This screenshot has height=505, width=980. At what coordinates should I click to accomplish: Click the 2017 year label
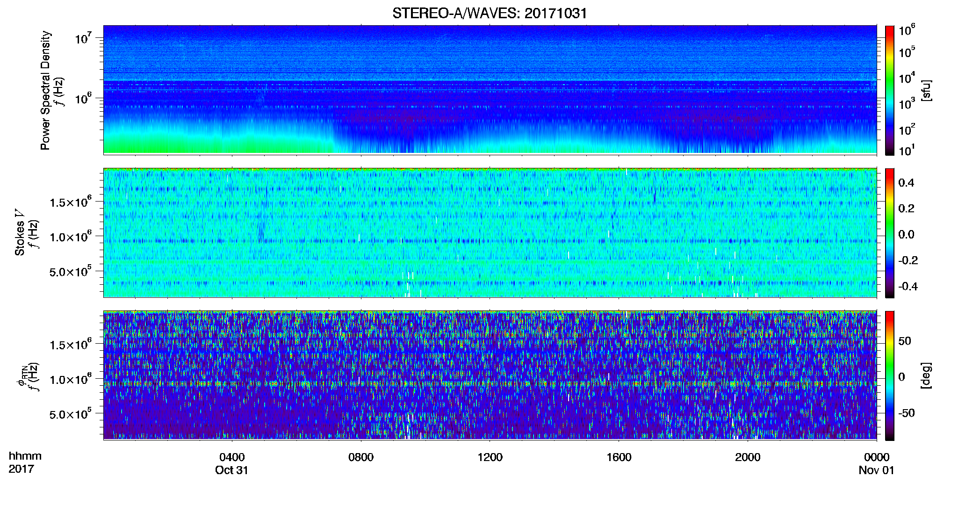(x=22, y=469)
